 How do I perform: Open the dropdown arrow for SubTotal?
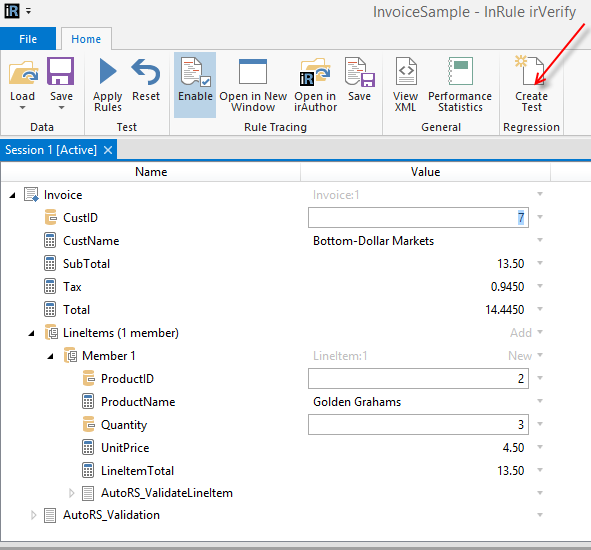coord(540,263)
